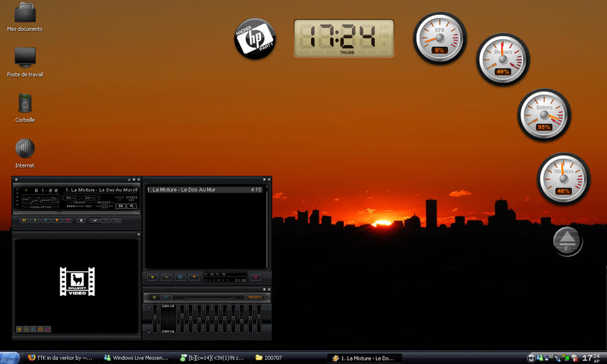Toggle the PL playlist button in Winamp

(x=131, y=206)
